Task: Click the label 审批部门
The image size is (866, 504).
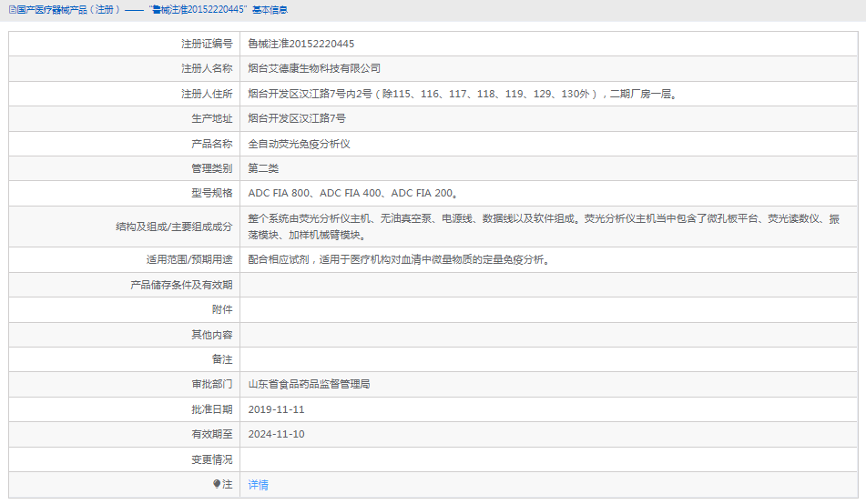Action: click(212, 384)
